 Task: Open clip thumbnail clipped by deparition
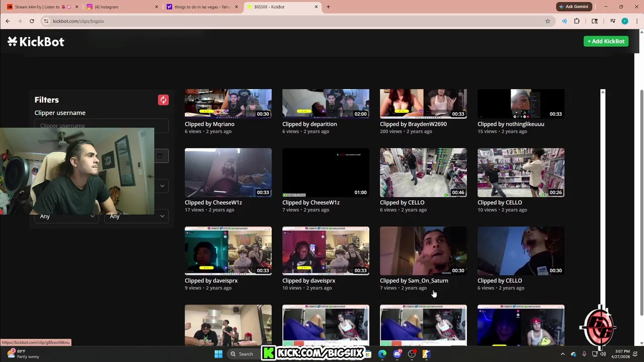[x=326, y=104]
